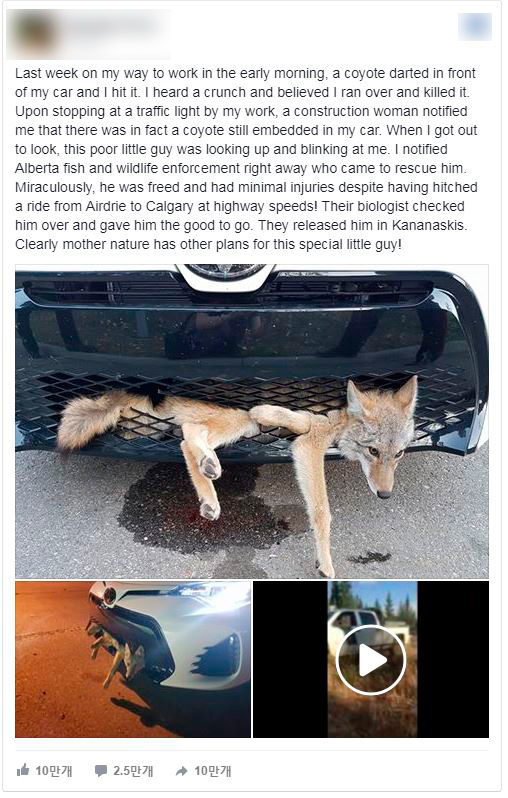Click the share arrow icon
This screenshot has height=798, width=508.
[182, 771]
